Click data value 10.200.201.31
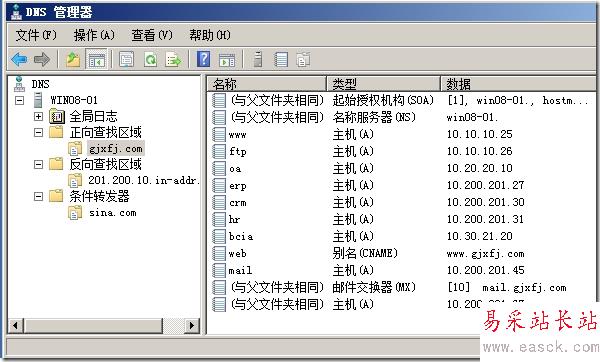The image size is (600, 362). pos(485,219)
